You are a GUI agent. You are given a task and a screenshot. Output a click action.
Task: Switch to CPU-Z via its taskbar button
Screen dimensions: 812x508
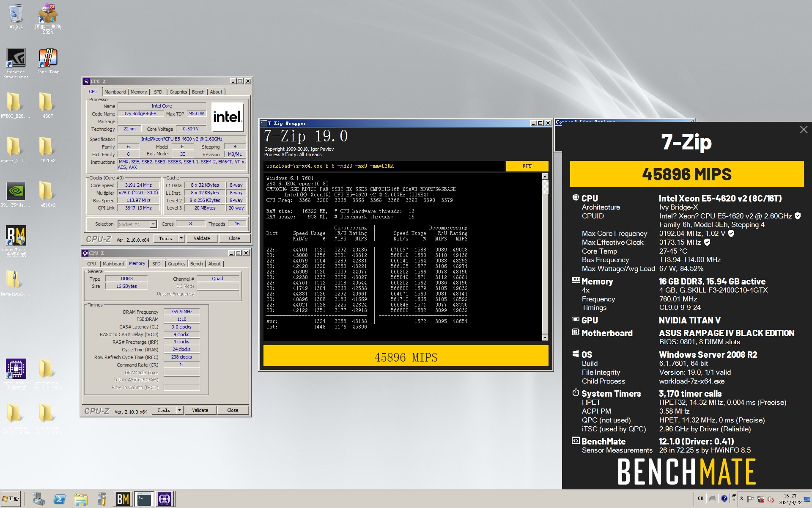(x=165, y=499)
